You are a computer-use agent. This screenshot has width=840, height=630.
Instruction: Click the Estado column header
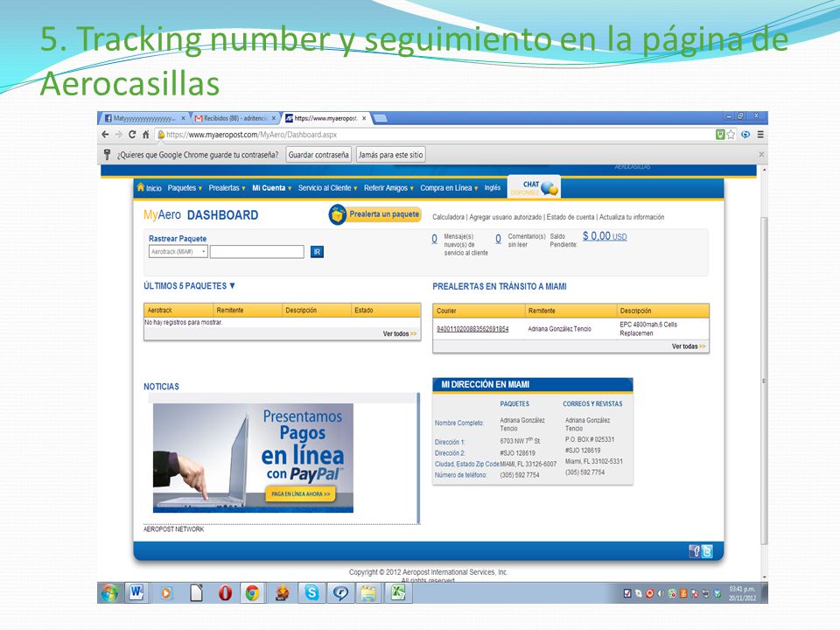point(386,310)
